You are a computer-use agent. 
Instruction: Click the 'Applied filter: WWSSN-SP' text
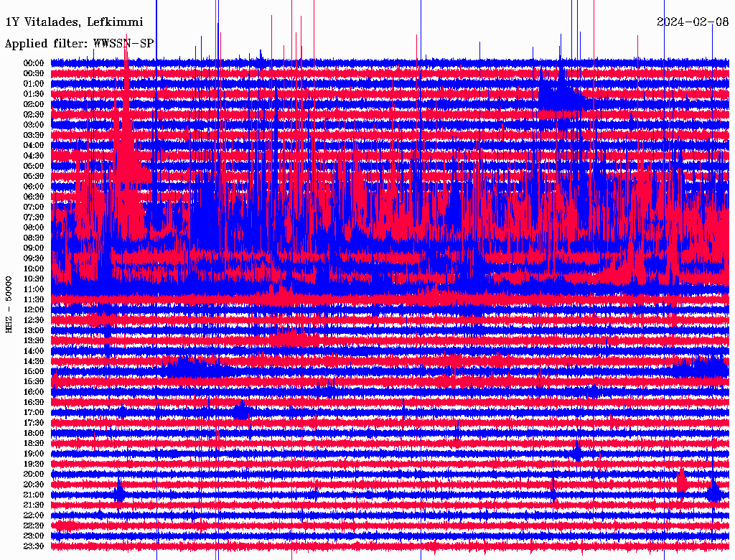pos(79,44)
